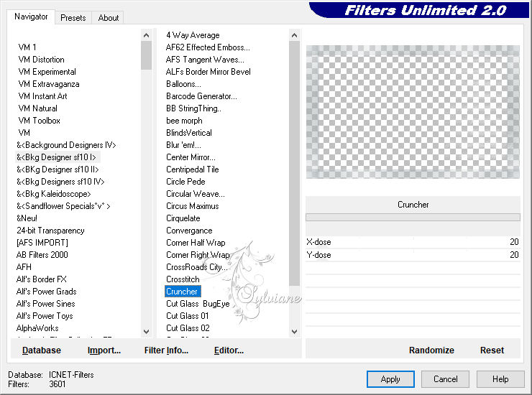Choose &<Sandflower Specials°v°> category
Screen dimensions: 532x395
63,206
